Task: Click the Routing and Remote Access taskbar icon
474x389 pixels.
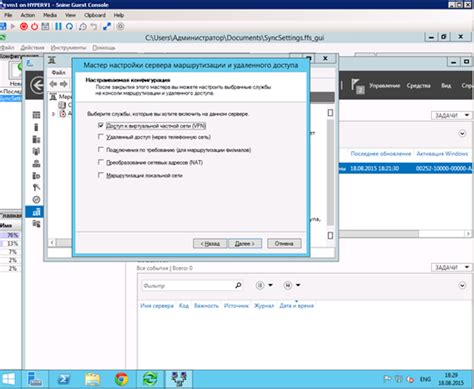Action: [x=179, y=379]
